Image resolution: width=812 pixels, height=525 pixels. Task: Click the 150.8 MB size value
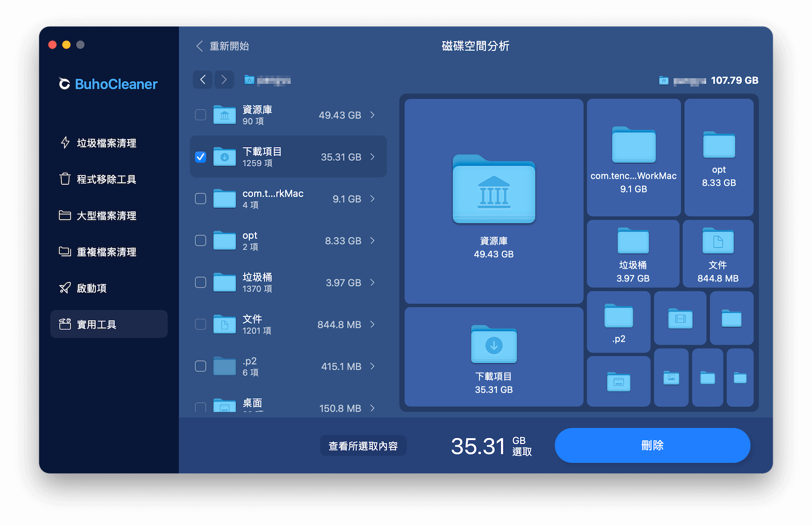pyautogui.click(x=340, y=408)
